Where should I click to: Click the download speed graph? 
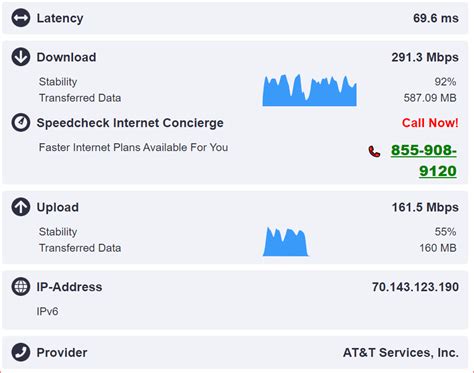click(310, 90)
